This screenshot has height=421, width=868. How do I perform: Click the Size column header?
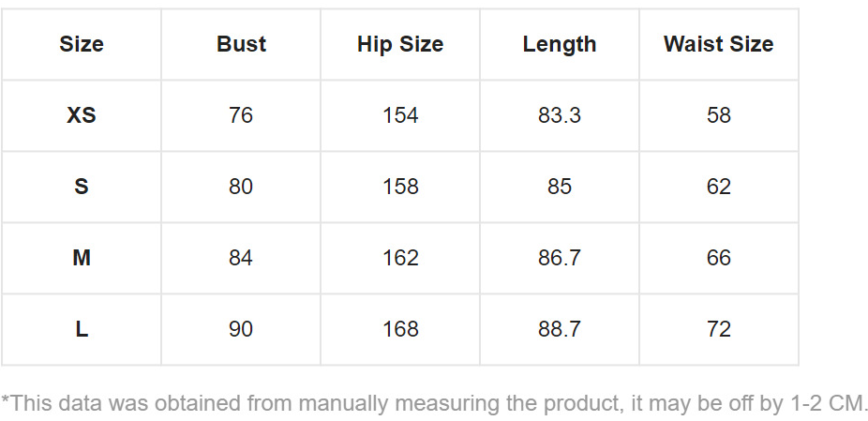click(x=82, y=44)
